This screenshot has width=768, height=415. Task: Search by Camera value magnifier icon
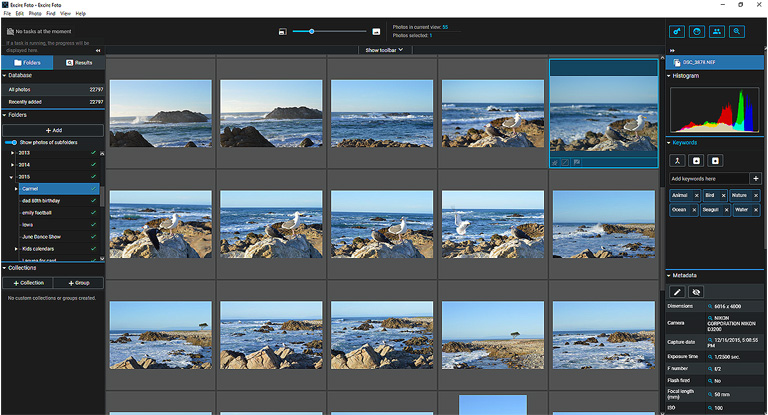tap(710, 318)
